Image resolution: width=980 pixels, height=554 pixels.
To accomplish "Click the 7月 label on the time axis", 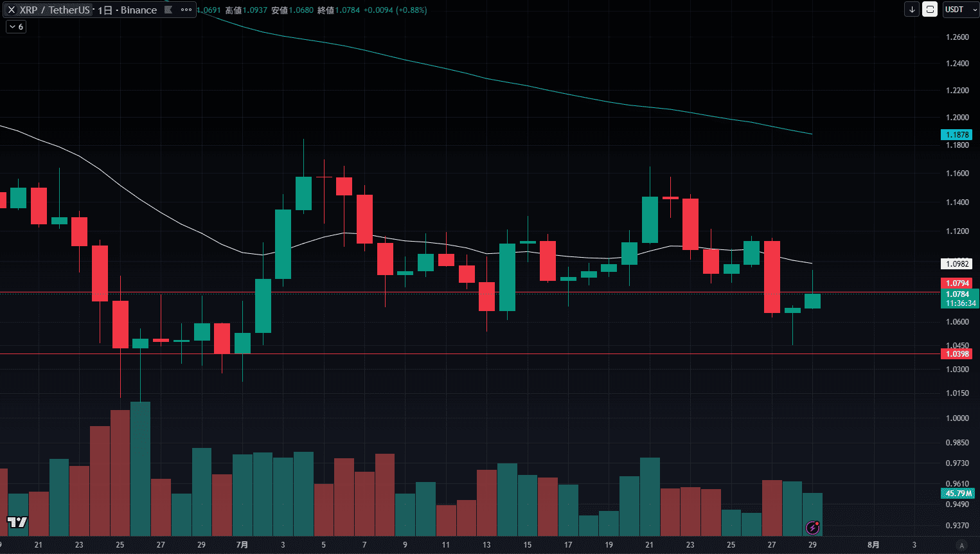I will pyautogui.click(x=242, y=545).
